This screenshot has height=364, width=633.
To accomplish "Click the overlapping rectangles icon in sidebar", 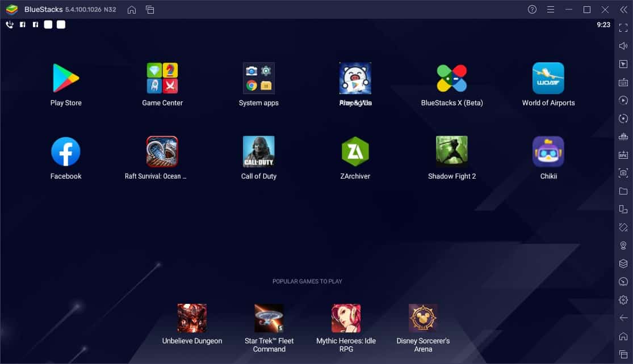I will coord(623,209).
